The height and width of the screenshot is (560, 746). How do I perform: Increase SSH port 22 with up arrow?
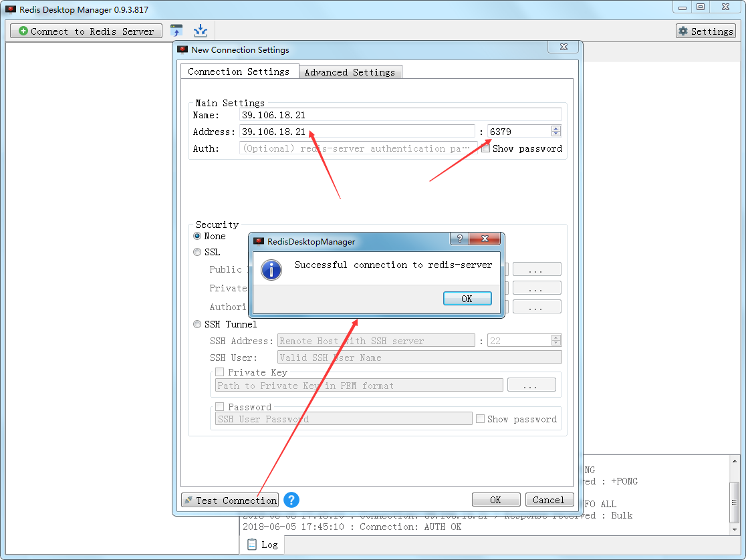(556, 337)
